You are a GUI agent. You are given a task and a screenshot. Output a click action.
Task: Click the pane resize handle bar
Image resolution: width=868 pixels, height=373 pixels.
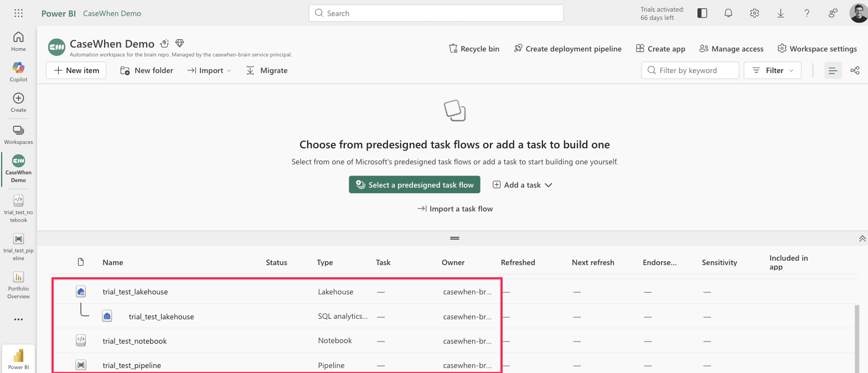pos(454,239)
